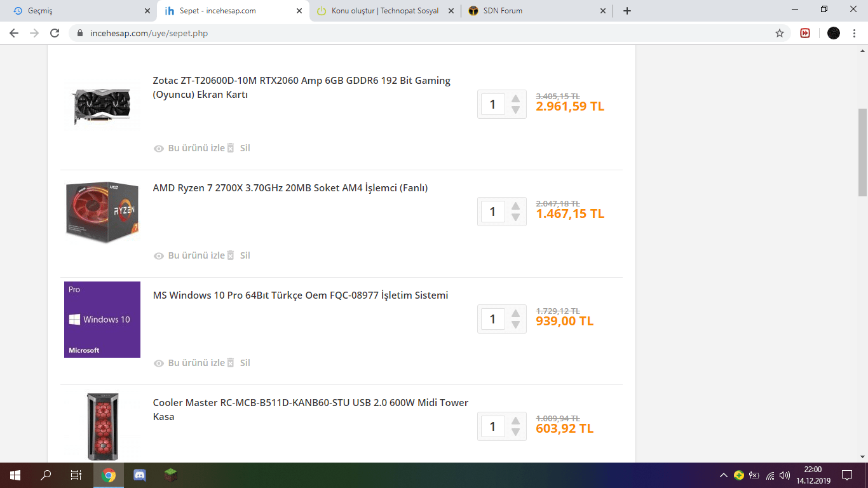Decrease quantity for the Zotac RTX2060
This screenshot has height=488, width=868.
pos(515,110)
